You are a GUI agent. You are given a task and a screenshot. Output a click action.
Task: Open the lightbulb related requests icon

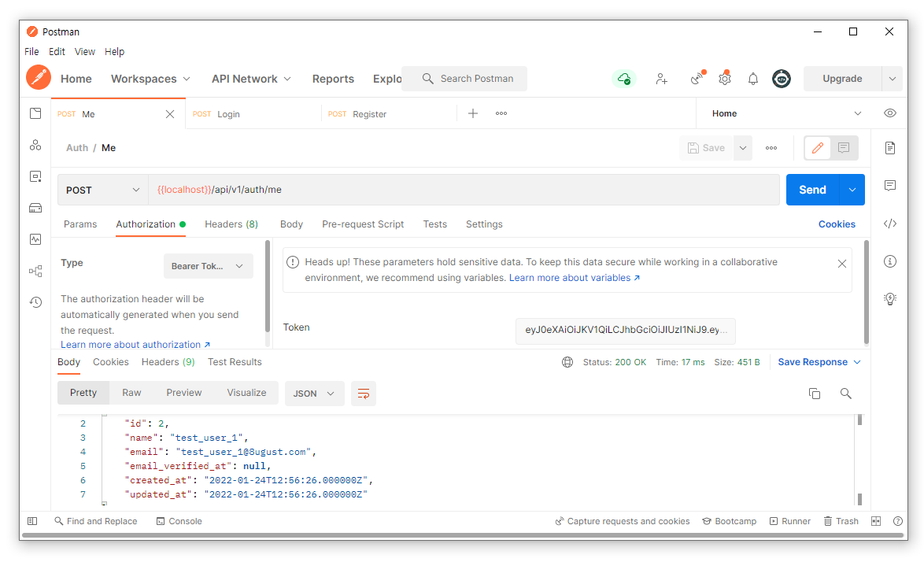click(890, 298)
